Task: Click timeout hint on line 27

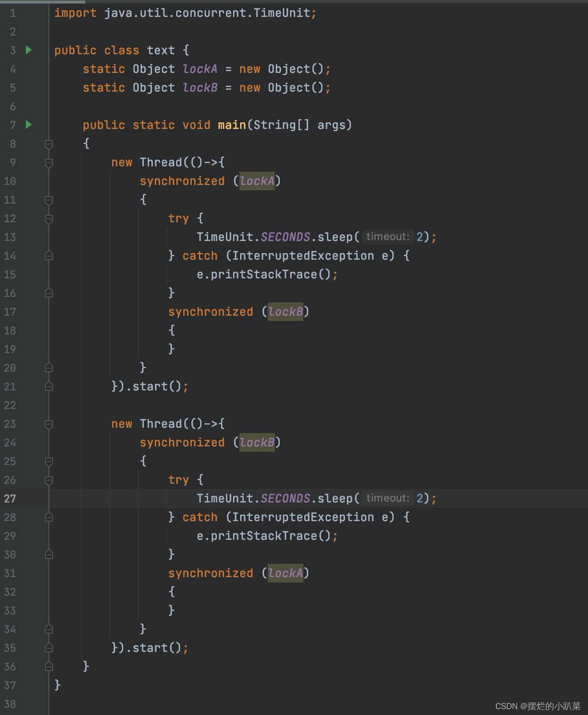Action: (387, 498)
